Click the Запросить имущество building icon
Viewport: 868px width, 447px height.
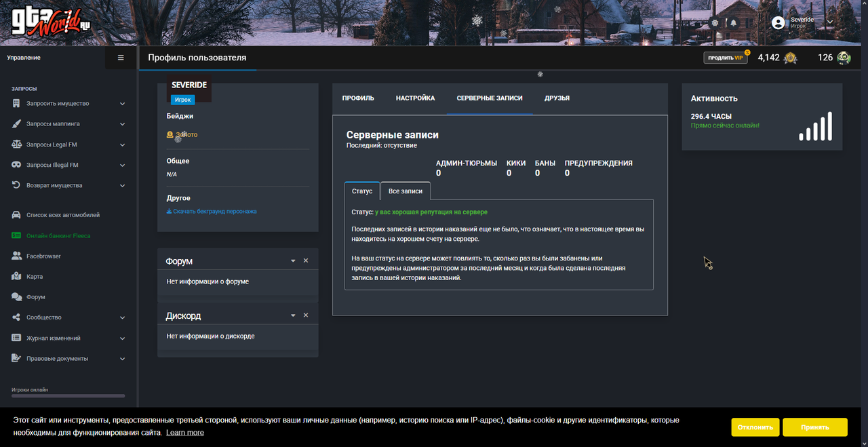[16, 104]
